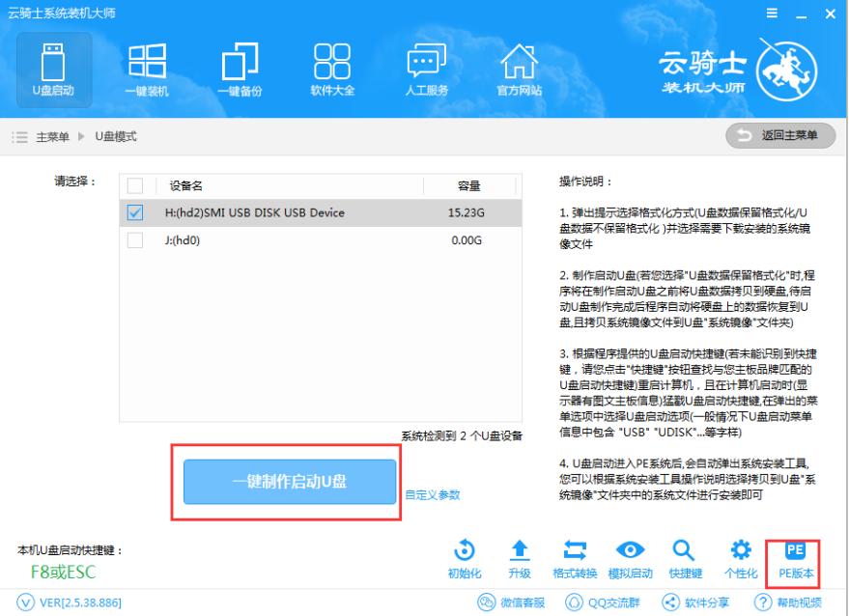Open the 个性化 personalization settings
The width and height of the screenshot is (849, 616).
tap(740, 555)
